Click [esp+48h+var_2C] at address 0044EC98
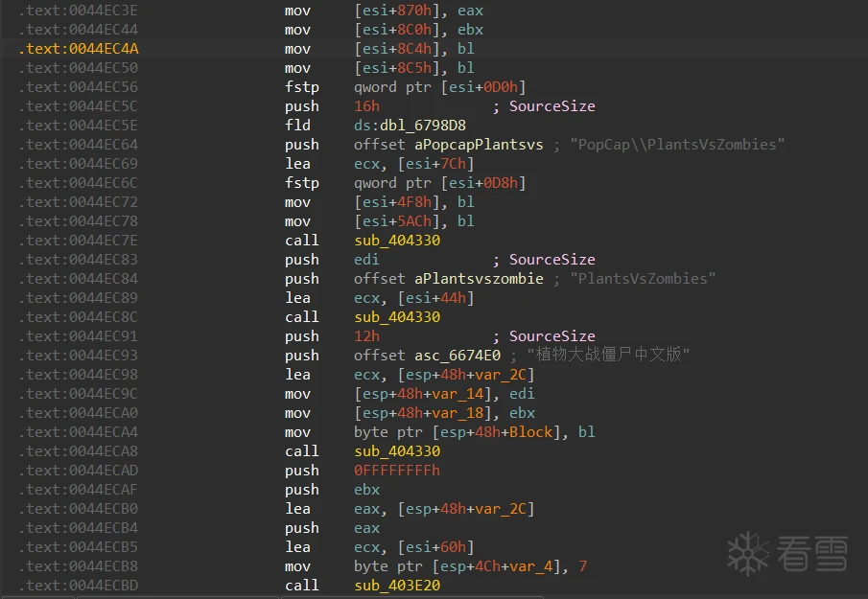The height and width of the screenshot is (599, 868). tap(466, 375)
